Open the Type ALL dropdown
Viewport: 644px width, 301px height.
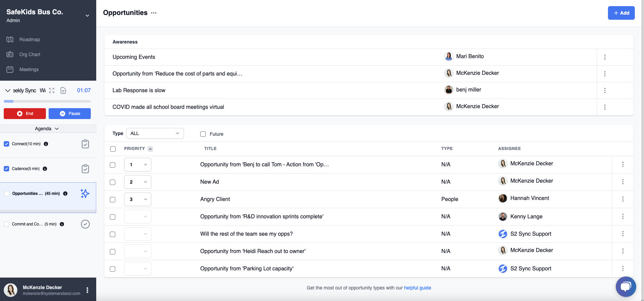(155, 133)
